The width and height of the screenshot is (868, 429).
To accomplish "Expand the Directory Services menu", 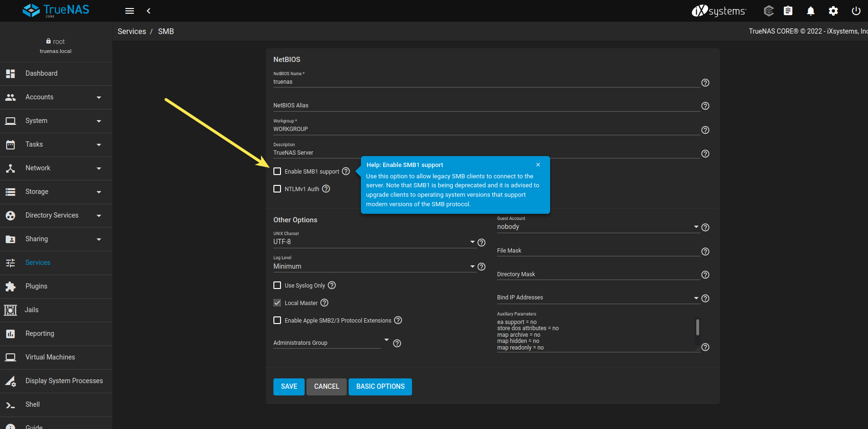I will point(56,215).
